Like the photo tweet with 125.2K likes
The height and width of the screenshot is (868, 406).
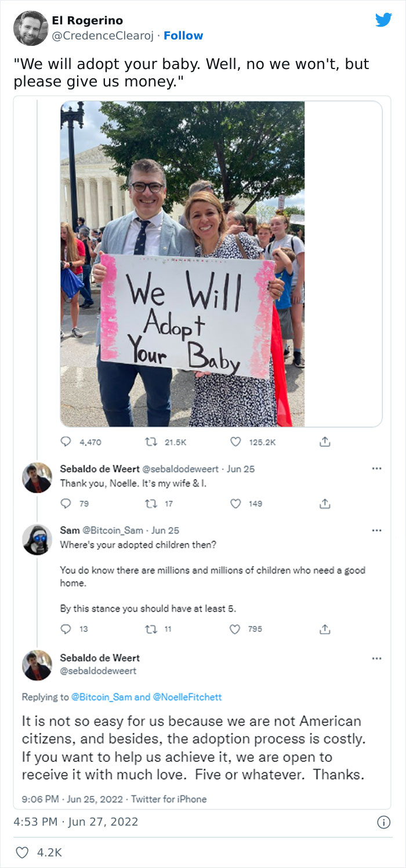tap(235, 442)
